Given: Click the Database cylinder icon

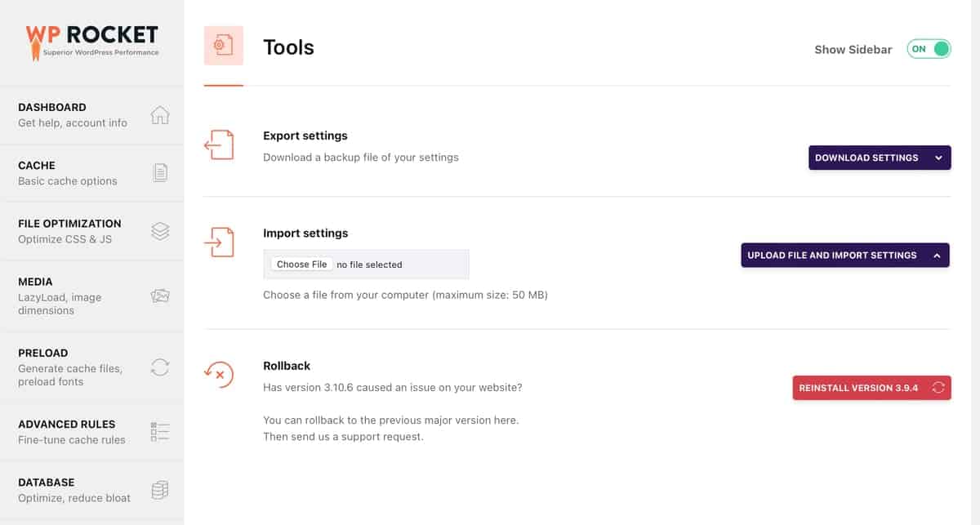Looking at the screenshot, I should pyautogui.click(x=160, y=490).
